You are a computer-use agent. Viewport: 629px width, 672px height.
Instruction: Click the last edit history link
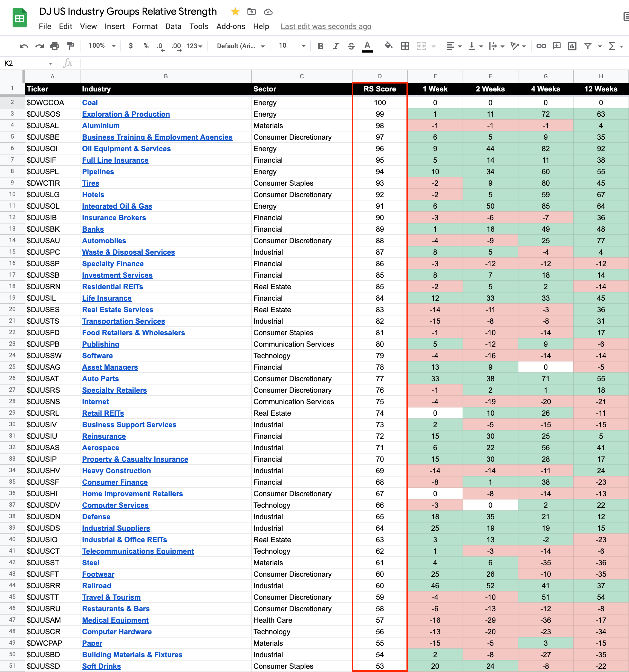[x=326, y=26]
